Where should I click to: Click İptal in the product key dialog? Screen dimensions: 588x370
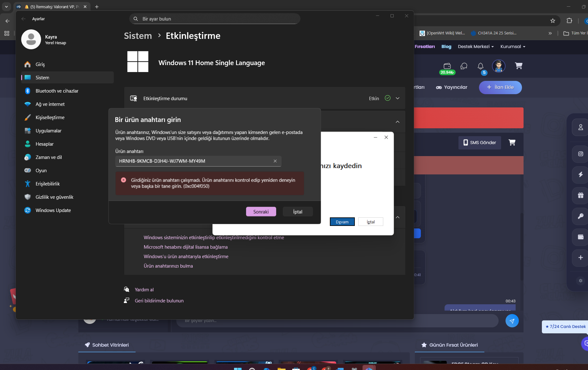click(298, 212)
